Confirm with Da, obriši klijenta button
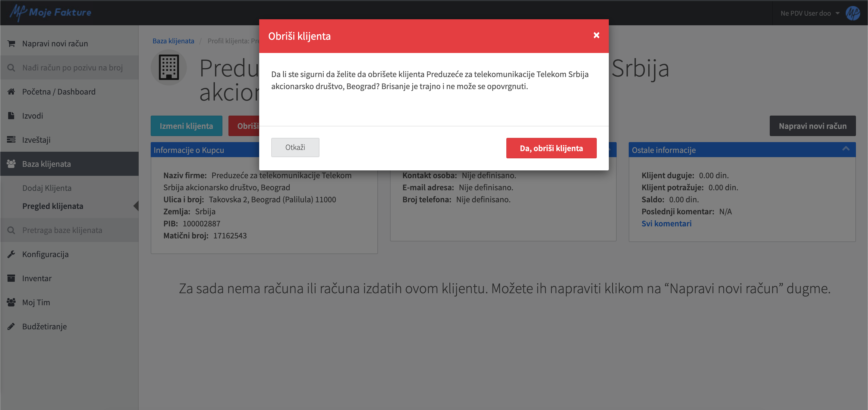The width and height of the screenshot is (868, 410). click(x=551, y=148)
